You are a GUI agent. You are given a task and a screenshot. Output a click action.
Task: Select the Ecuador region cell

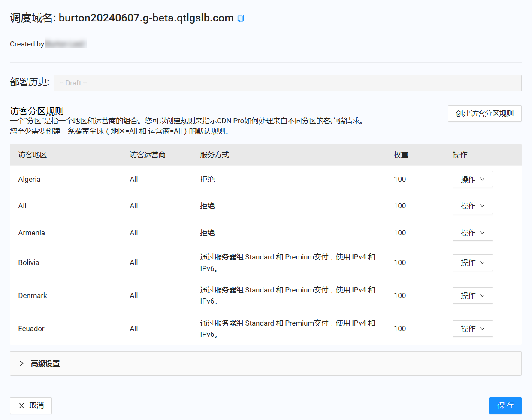[31, 329]
